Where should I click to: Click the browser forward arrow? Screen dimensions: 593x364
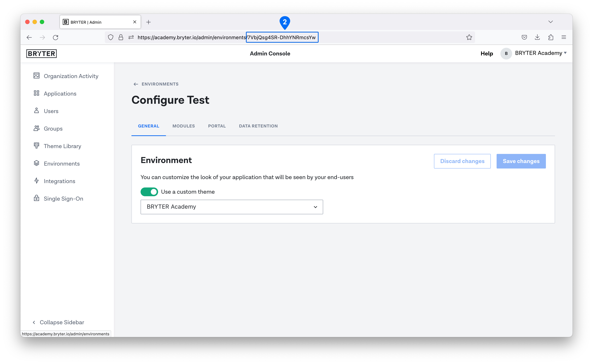click(x=42, y=37)
